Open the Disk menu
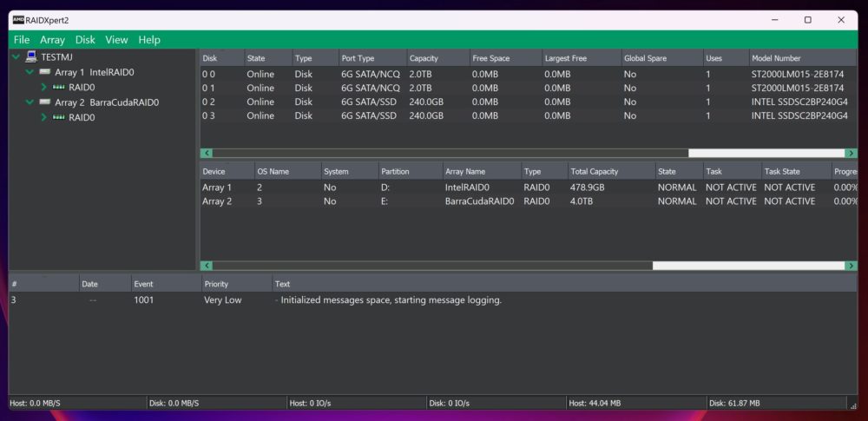This screenshot has width=868, height=421. click(85, 40)
